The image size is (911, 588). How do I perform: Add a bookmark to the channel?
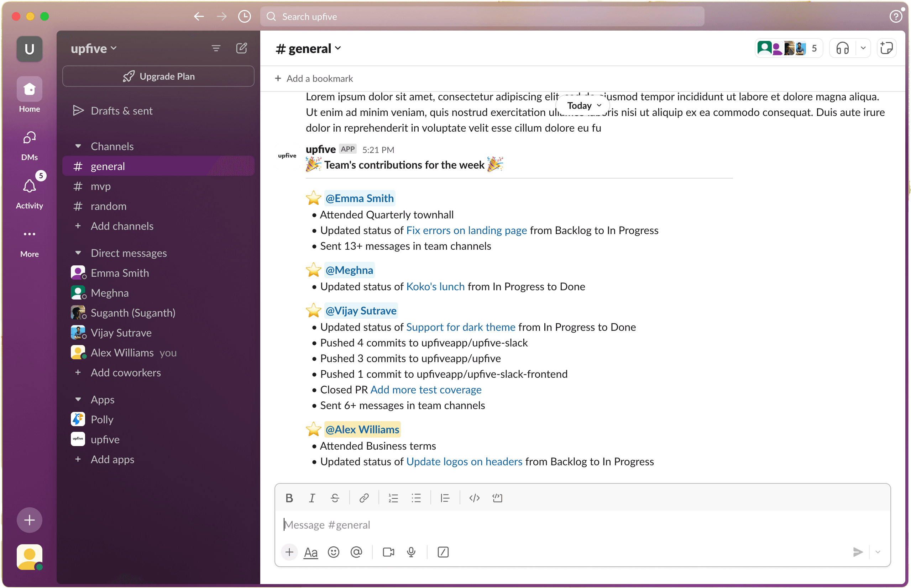(314, 79)
